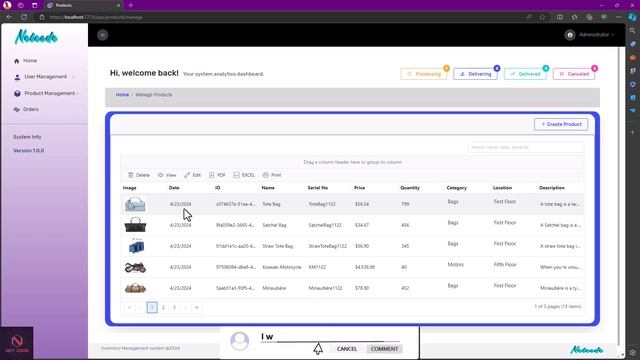This screenshot has height=360, width=640.
Task: Click the 'Fifth Floor' location cell
Action: click(x=505, y=265)
